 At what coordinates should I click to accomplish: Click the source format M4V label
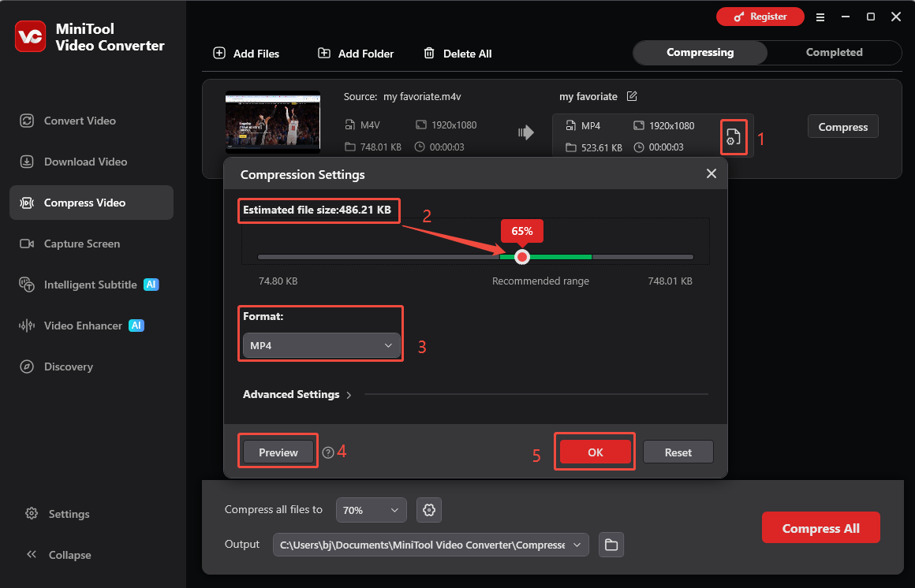[x=370, y=125]
